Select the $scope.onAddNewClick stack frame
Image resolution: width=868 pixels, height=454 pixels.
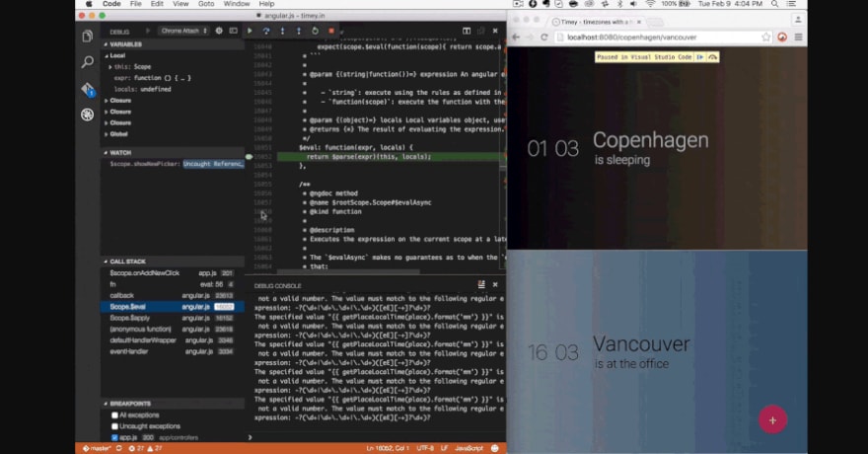tap(173, 273)
